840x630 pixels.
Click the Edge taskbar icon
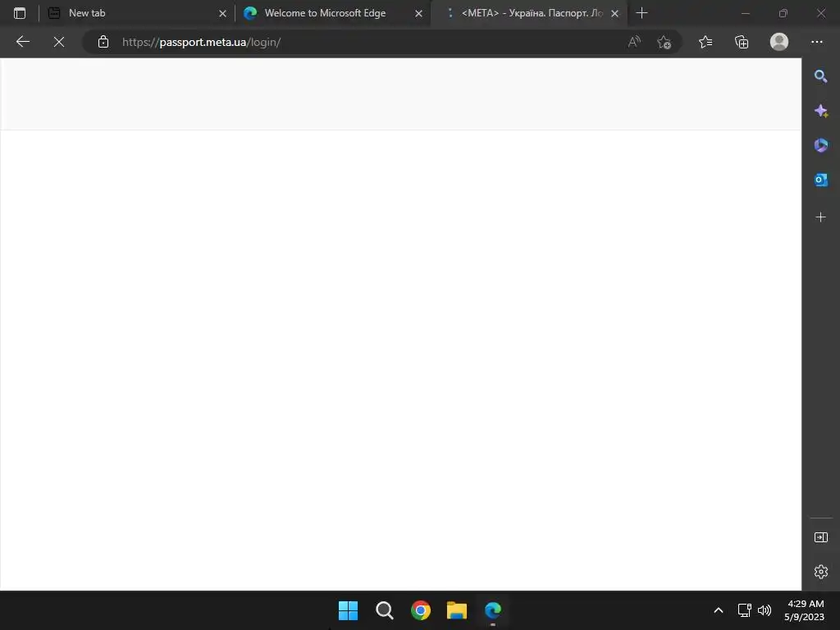click(493, 610)
